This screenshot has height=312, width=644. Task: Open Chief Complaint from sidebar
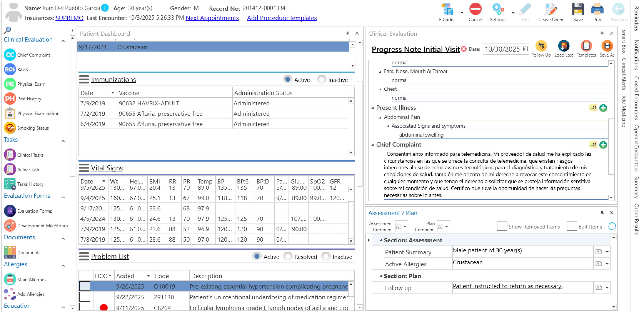click(x=33, y=55)
